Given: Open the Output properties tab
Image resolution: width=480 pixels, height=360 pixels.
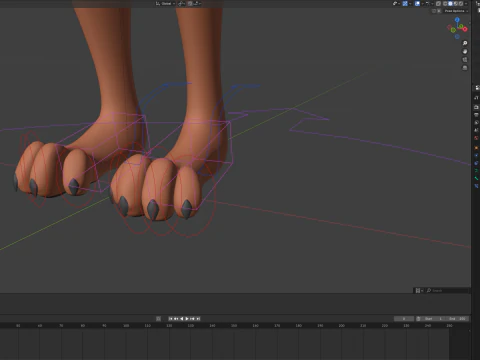Looking at the screenshot, I should tap(477, 115).
